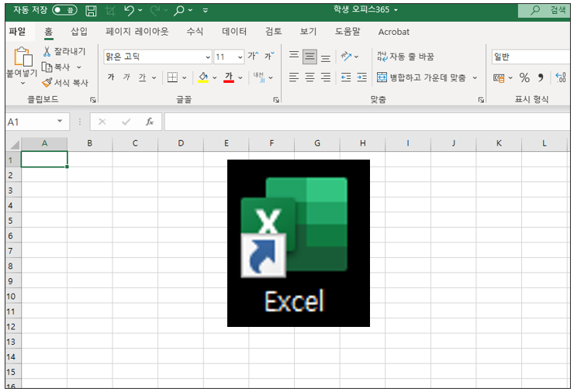
Task: Open Font (글꼴) dialog launcher
Action: pyautogui.click(x=276, y=100)
